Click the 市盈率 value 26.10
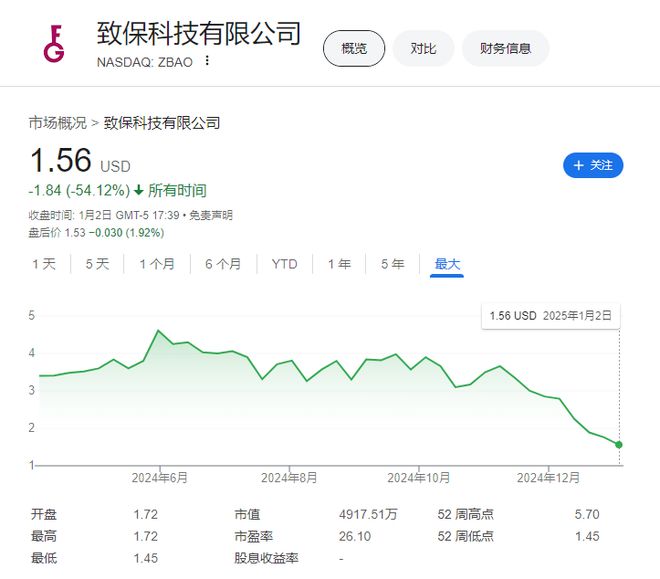Screen dimensions: 660x579 point(355,536)
